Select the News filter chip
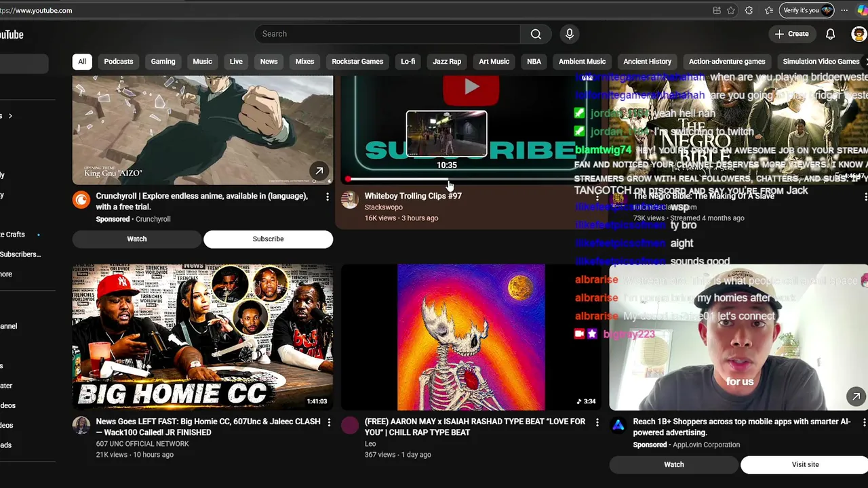This screenshot has height=488, width=868. pos(269,62)
